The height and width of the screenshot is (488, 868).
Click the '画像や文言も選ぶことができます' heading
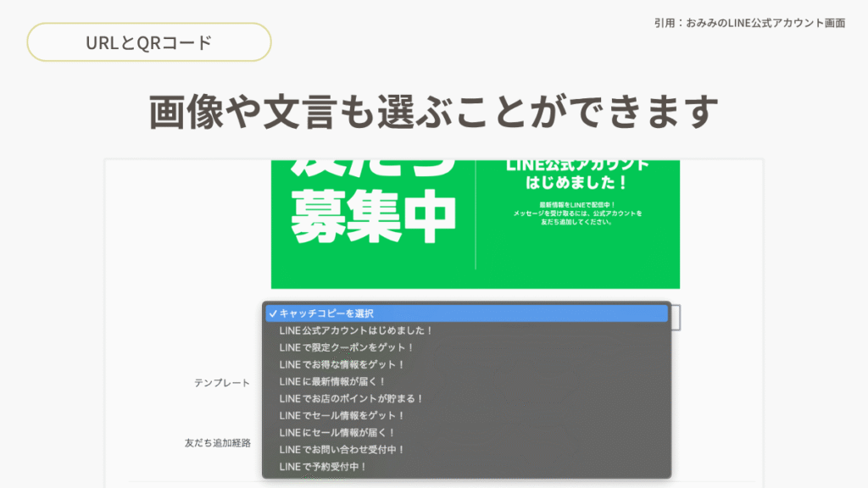pos(434,112)
